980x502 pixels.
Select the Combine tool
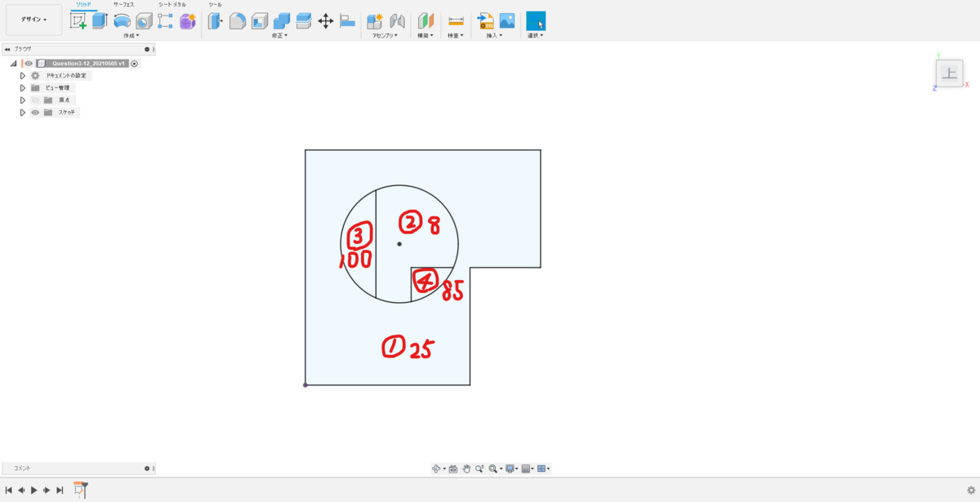pyautogui.click(x=282, y=21)
